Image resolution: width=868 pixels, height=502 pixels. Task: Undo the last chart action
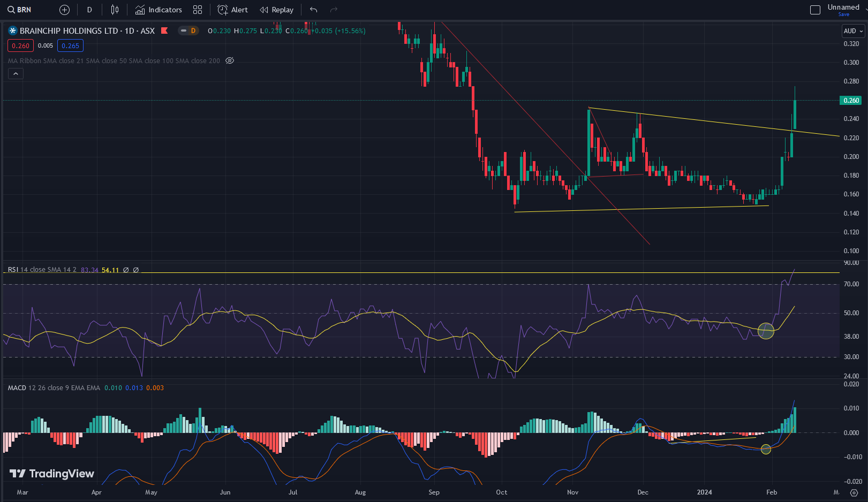click(314, 10)
